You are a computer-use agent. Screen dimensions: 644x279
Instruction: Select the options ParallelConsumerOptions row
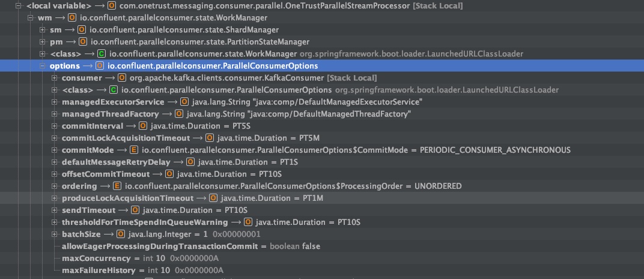click(322, 66)
